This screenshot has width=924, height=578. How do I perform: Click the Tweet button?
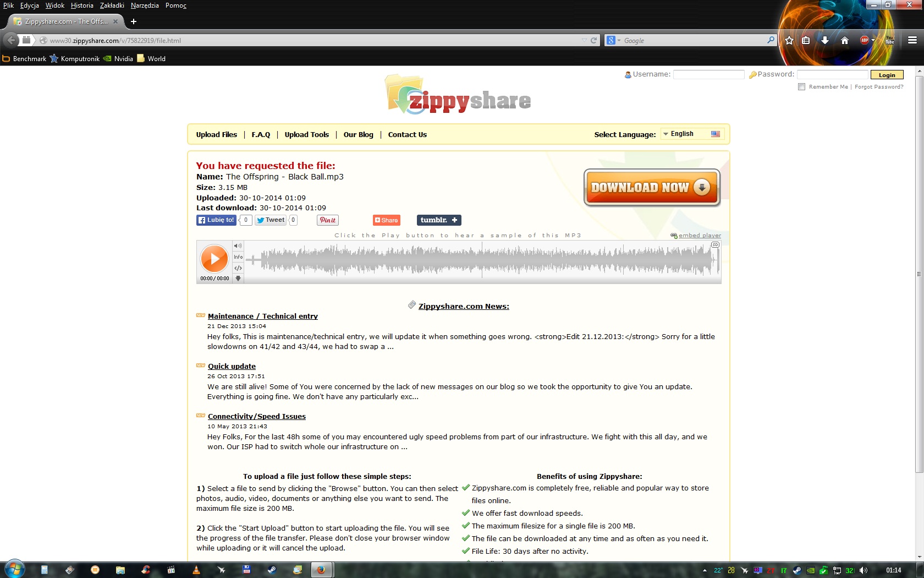271,220
